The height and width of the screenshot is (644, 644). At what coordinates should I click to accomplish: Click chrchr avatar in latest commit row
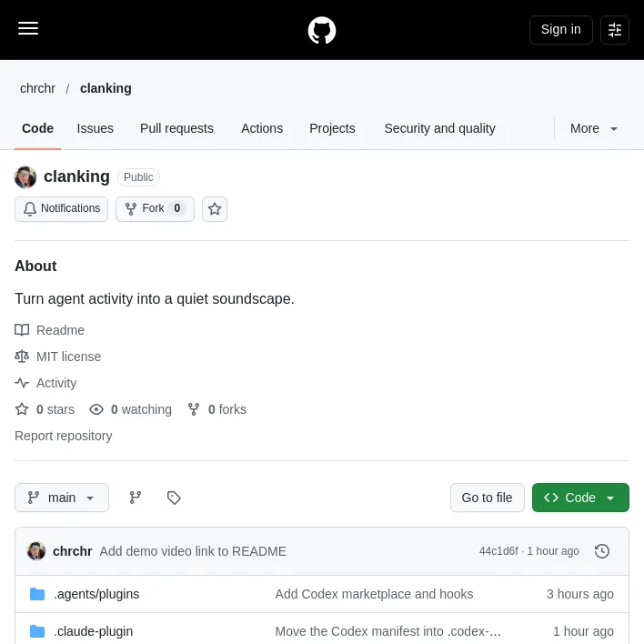tap(36, 551)
